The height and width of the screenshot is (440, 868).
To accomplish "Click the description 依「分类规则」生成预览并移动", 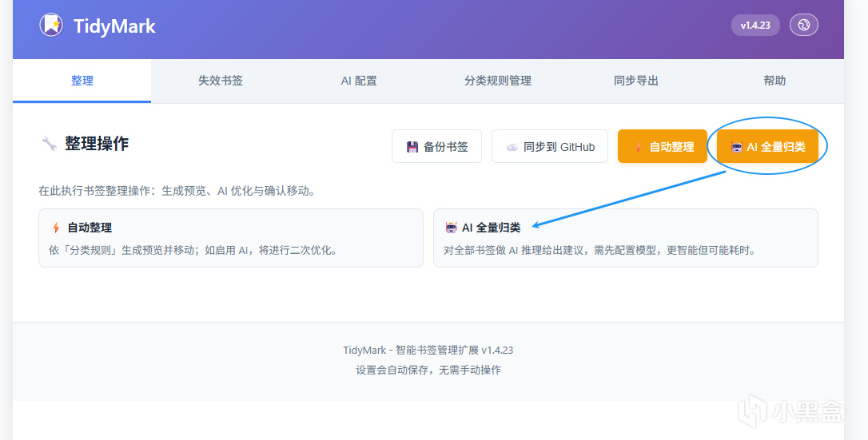I will click(x=124, y=251).
